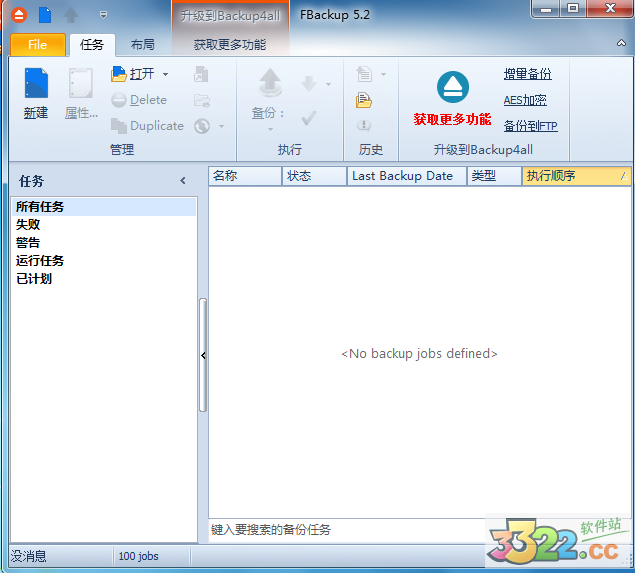Viewport: 635px width, 573px height.
Task: Click the 100 jobs status bar entry
Action: (x=139, y=556)
